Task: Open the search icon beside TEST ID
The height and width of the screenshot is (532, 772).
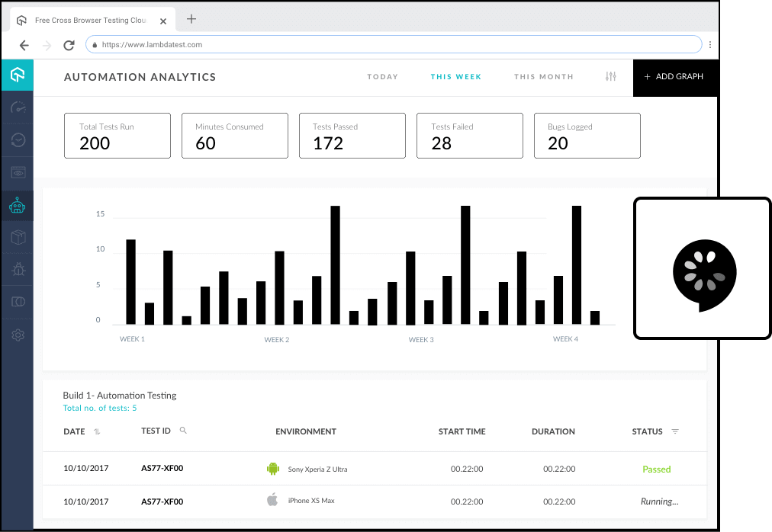Action: (183, 431)
